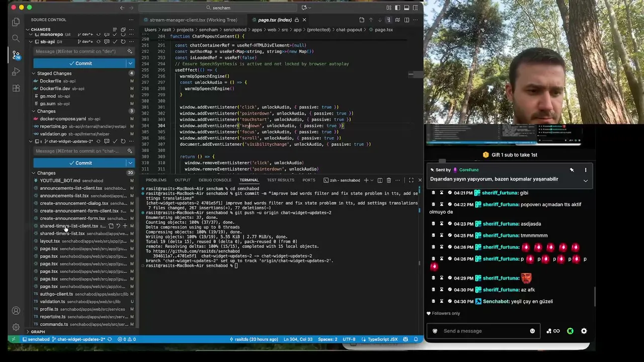Split the terminal with the split icon
Viewport: 644px width, 362px height.
pos(380,180)
